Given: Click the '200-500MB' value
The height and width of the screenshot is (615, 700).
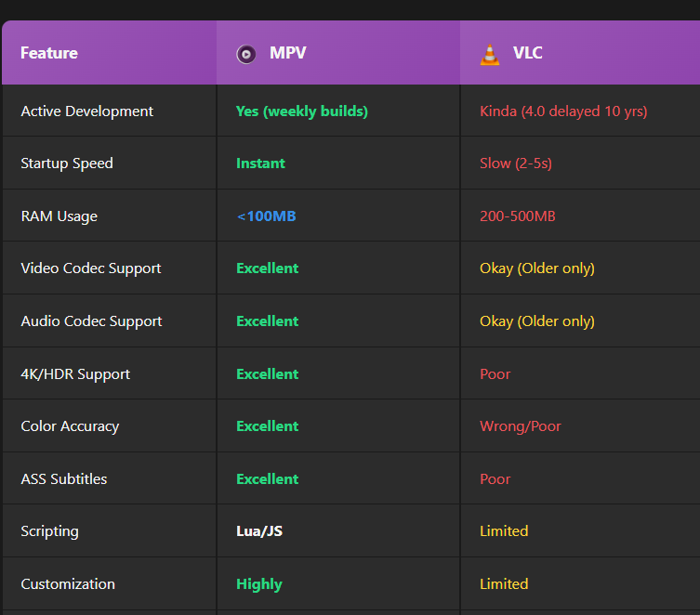Looking at the screenshot, I should [x=518, y=216].
